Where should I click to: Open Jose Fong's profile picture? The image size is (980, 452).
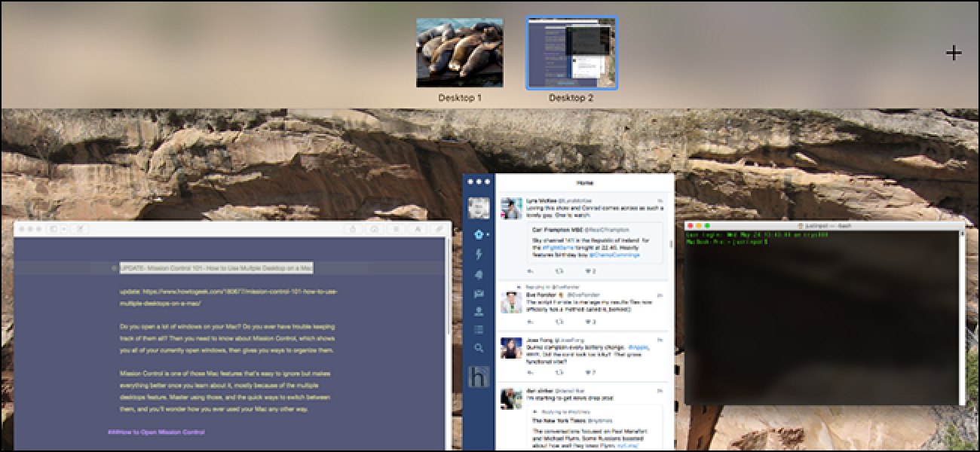tap(512, 348)
